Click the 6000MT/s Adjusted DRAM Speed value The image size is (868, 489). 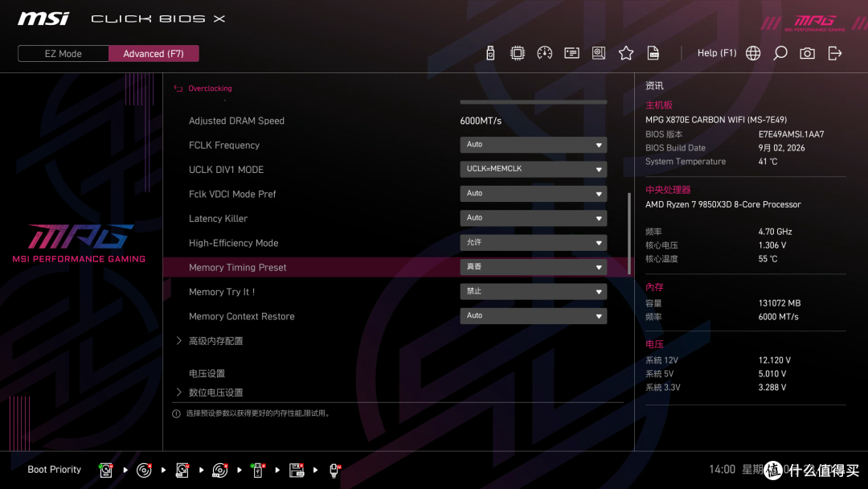481,121
